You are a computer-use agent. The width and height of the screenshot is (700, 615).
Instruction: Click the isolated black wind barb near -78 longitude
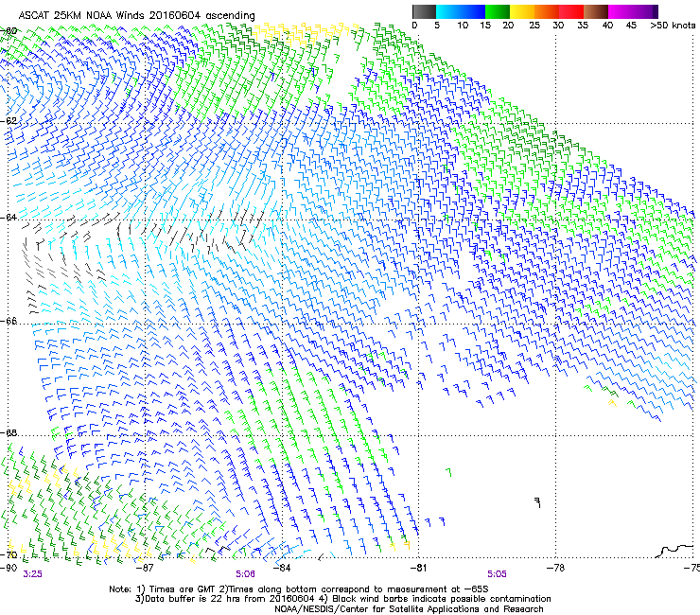tap(538, 503)
